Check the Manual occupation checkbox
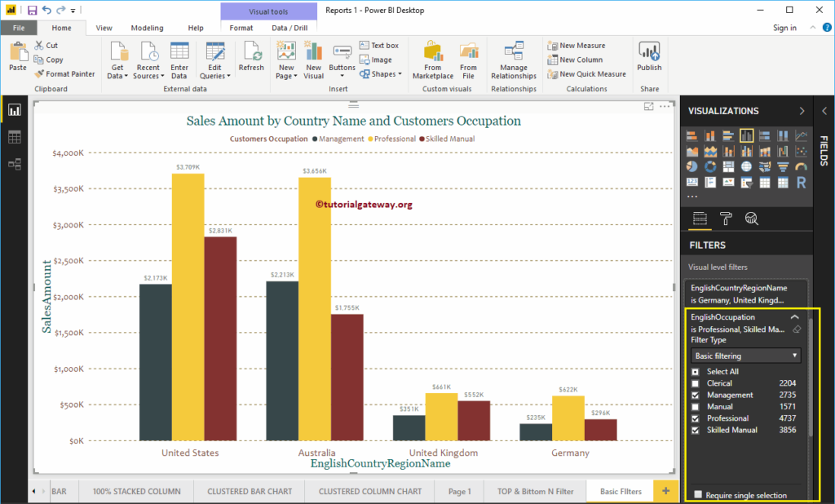This screenshot has width=835, height=504. tap(695, 407)
